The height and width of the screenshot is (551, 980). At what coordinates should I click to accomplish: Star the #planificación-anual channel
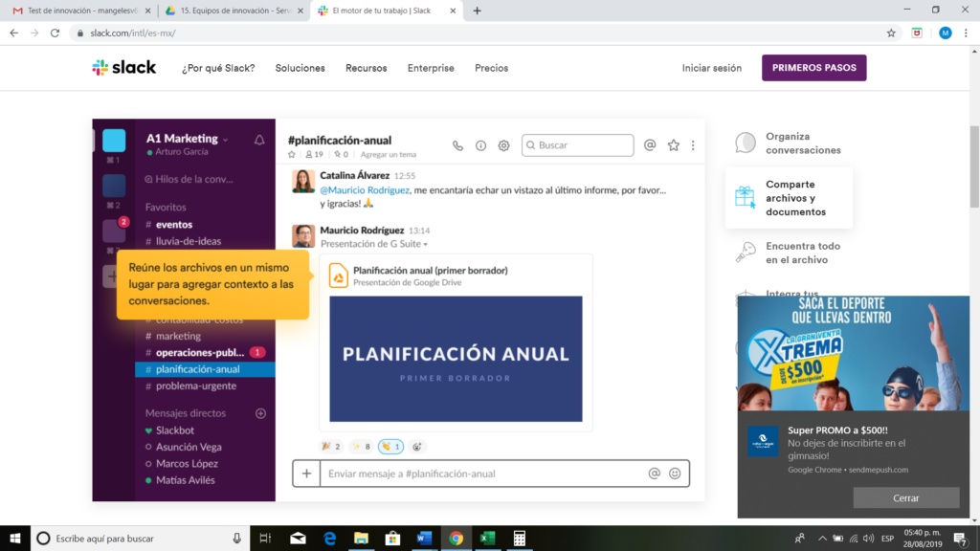click(x=292, y=154)
